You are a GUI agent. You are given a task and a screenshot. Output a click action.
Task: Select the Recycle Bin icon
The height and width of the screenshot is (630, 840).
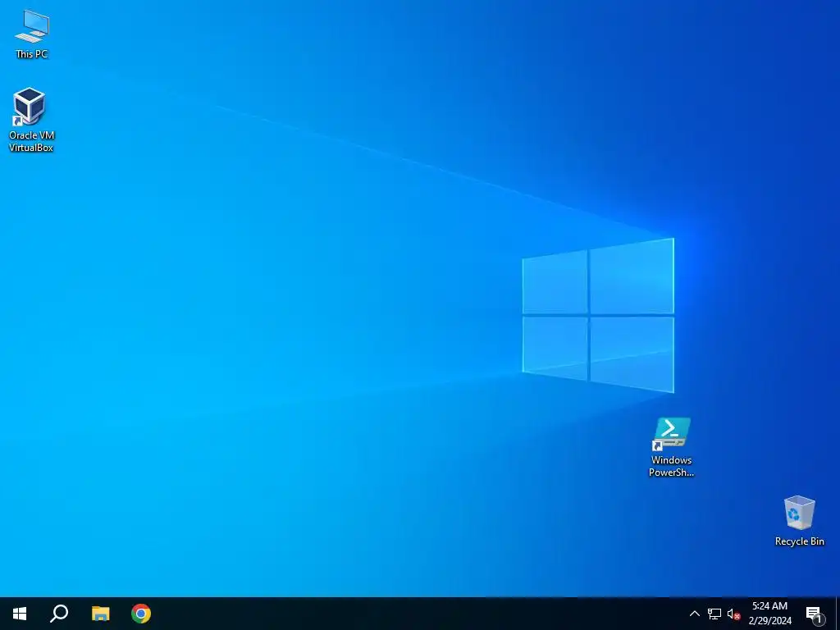799,521
